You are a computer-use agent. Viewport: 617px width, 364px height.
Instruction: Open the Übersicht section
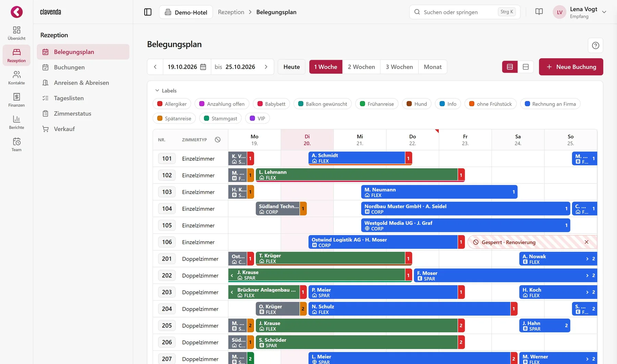(16, 33)
